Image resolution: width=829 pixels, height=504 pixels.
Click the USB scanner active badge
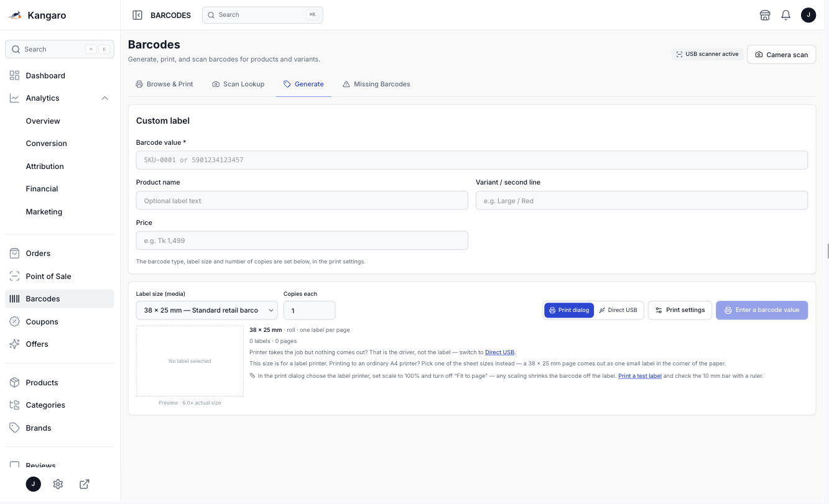coord(707,55)
